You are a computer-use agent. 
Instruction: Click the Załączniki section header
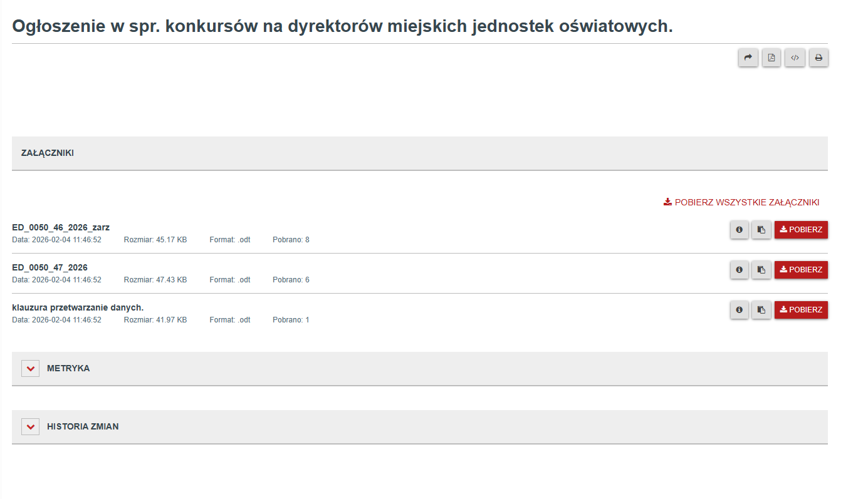click(48, 153)
